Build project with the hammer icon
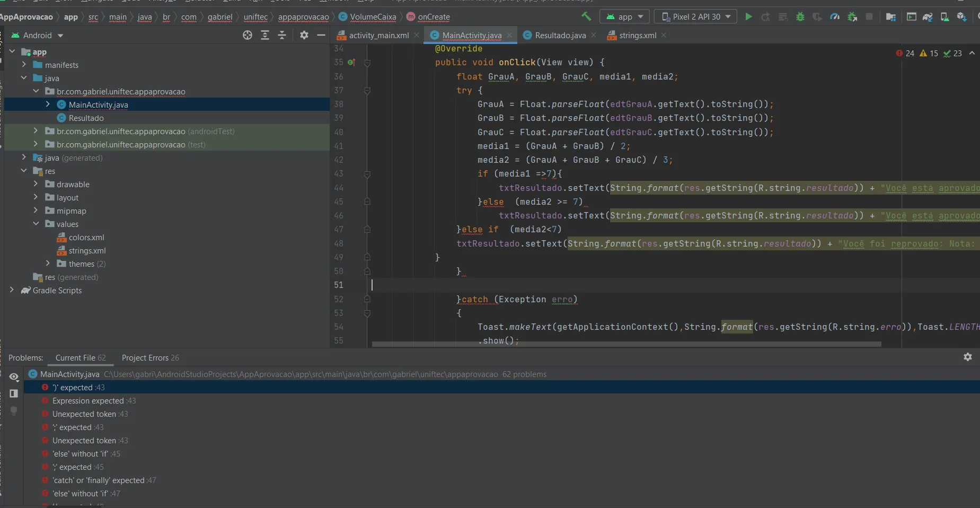The image size is (980, 508). pos(586,16)
